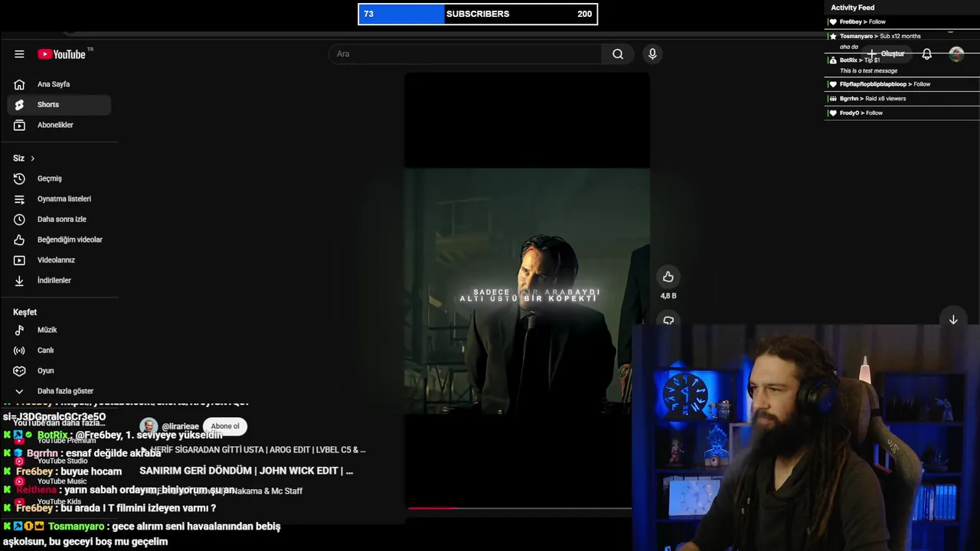Image resolution: width=980 pixels, height=551 pixels.
Task: Select Shorts in sidebar
Action: tap(60, 105)
